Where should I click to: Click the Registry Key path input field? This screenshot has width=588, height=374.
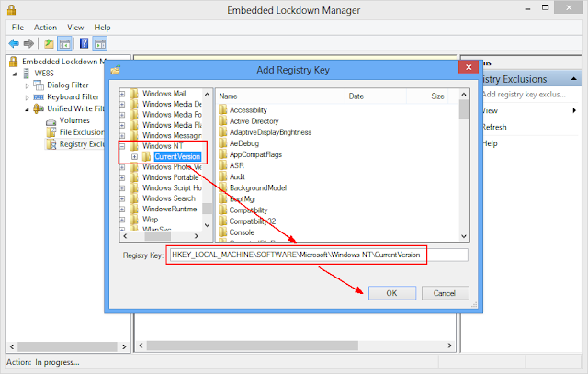[319, 255]
